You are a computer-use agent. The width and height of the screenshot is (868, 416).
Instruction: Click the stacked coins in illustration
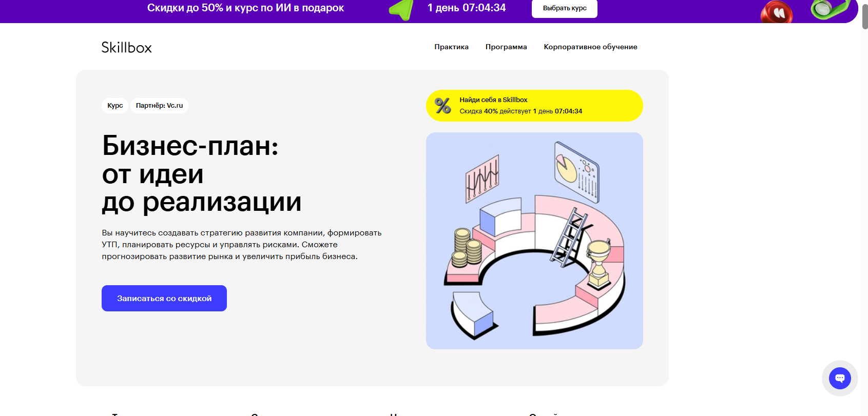point(466,248)
